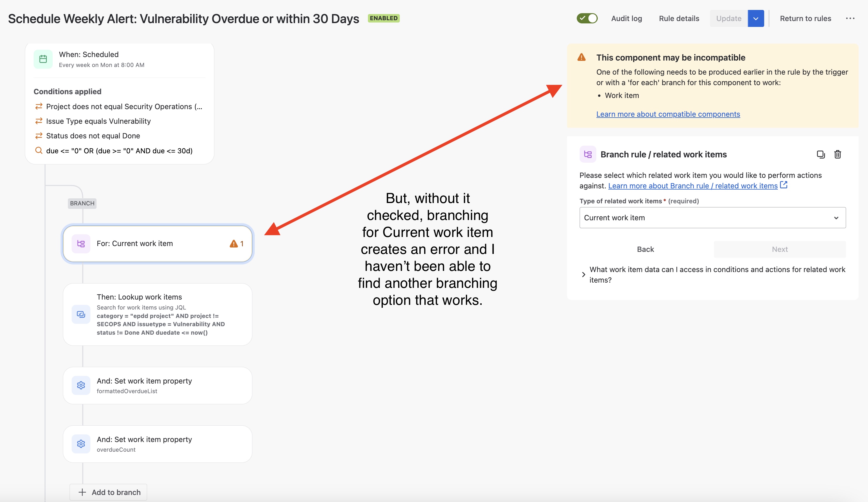The image size is (868, 502).
Task: Open Learn more about Branch rule link
Action: point(693,186)
